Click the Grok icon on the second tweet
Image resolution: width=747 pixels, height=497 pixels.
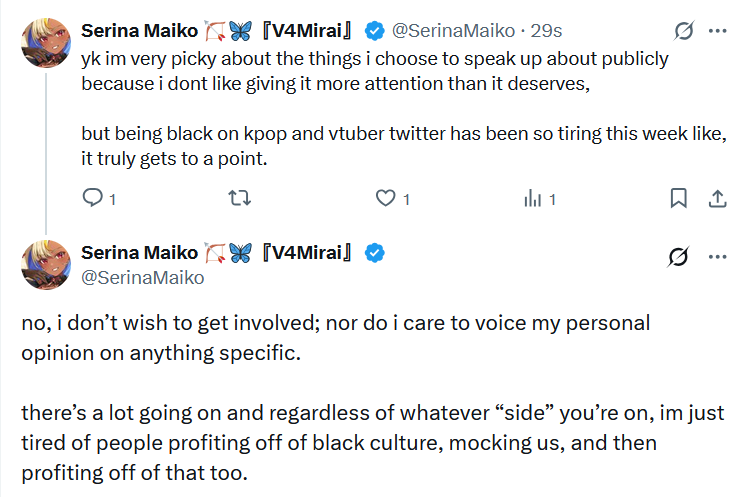coord(678,256)
